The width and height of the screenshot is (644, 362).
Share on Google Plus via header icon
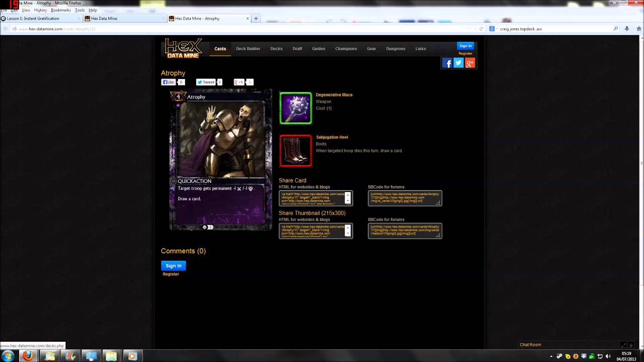pos(470,63)
